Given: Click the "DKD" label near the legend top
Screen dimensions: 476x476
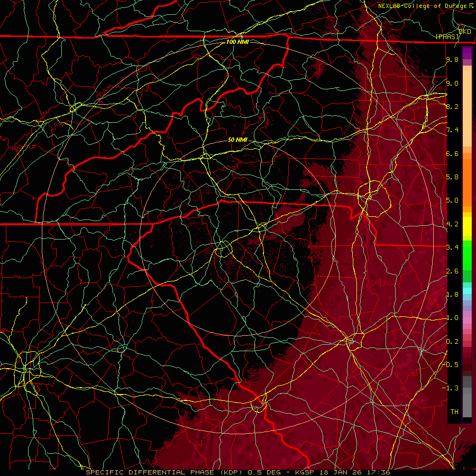Looking at the screenshot, I should (x=465, y=31).
